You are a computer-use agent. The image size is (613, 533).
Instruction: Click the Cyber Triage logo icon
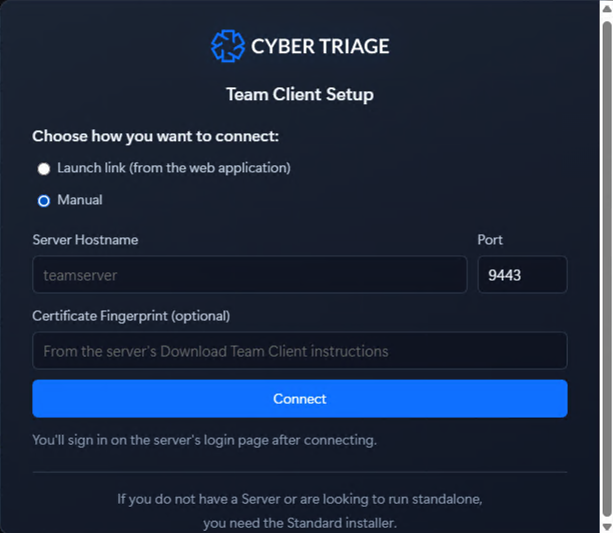[228, 46]
